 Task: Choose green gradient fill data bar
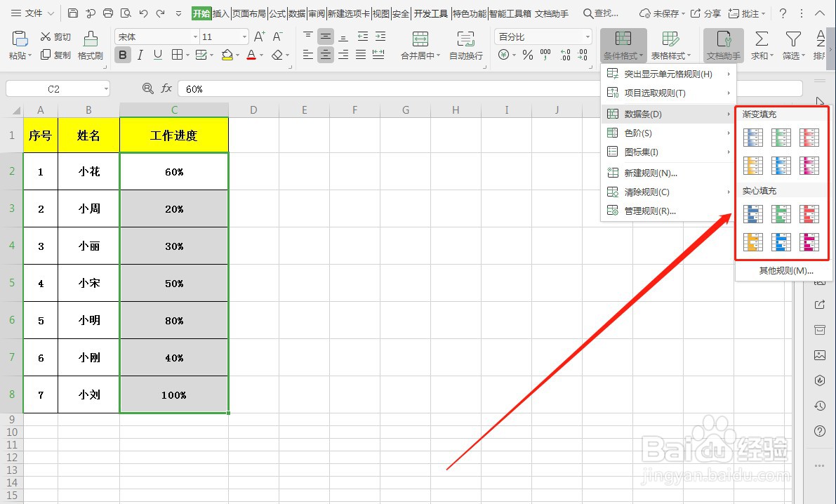pos(781,138)
